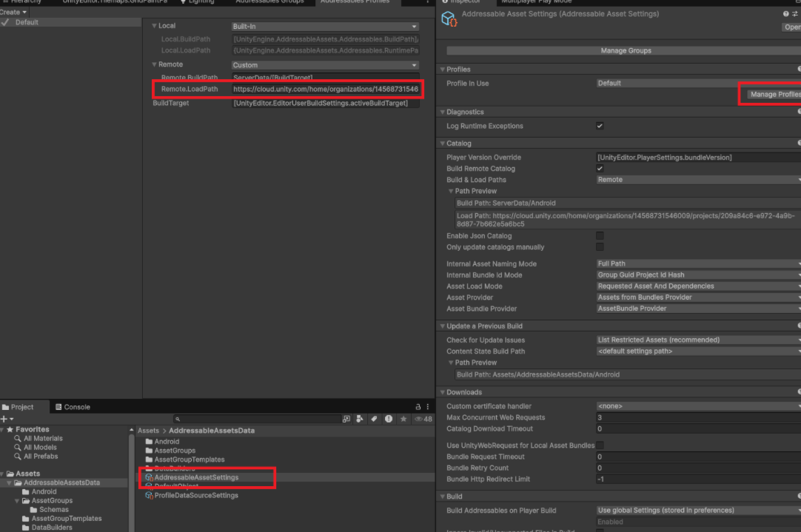The width and height of the screenshot is (801, 532).
Task: Toggle hidden packages eye icon showing 48
Action: point(423,420)
